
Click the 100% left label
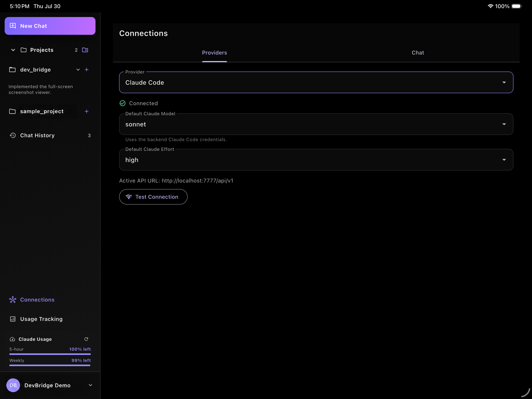point(80,349)
